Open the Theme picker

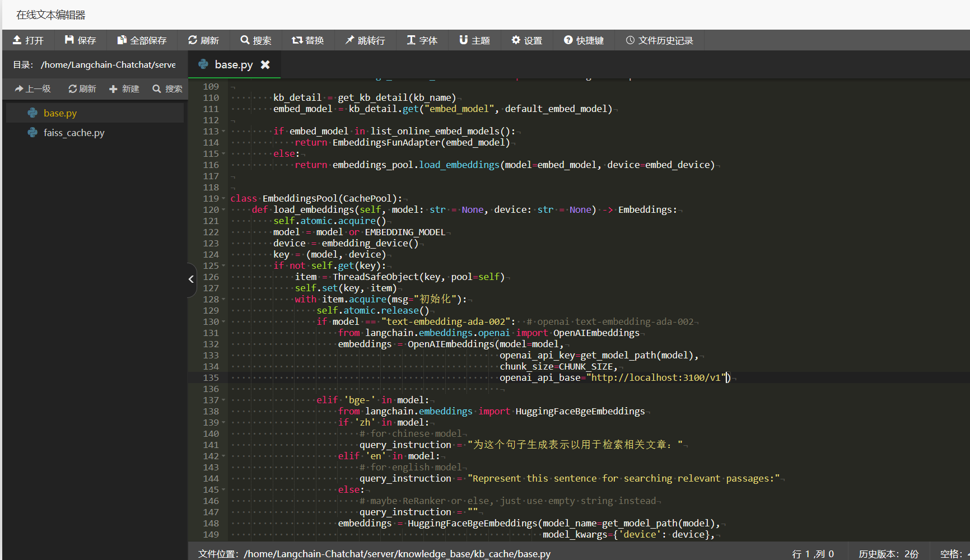coord(474,40)
